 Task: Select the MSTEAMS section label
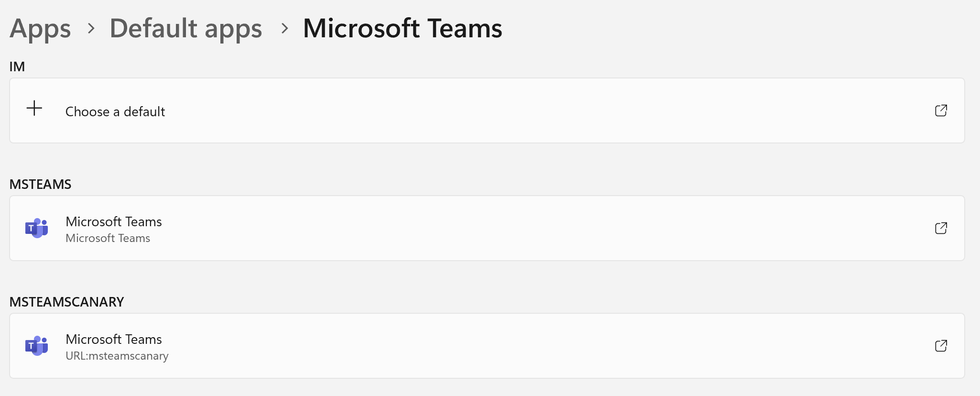40,184
